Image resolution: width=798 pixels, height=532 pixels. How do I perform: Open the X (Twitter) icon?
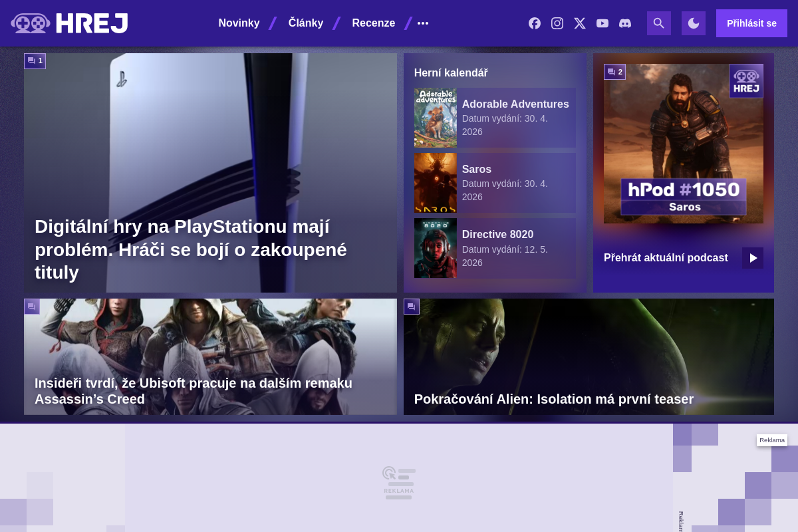580,23
